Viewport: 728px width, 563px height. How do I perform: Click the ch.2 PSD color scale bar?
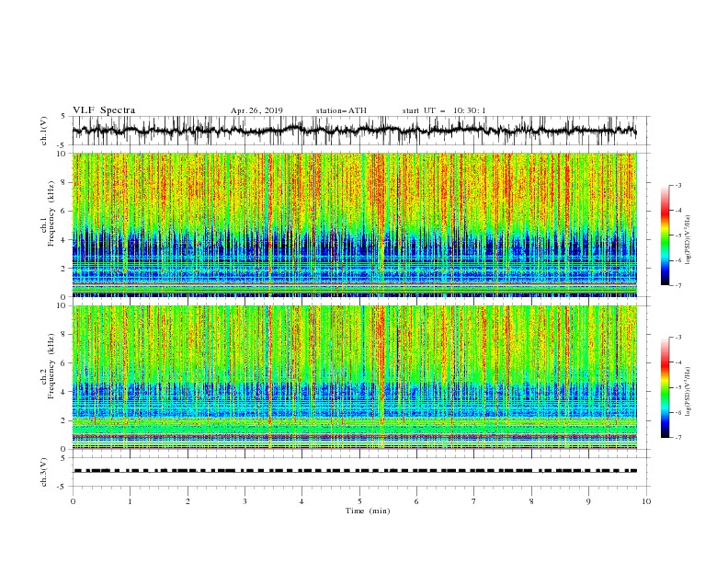(665, 387)
